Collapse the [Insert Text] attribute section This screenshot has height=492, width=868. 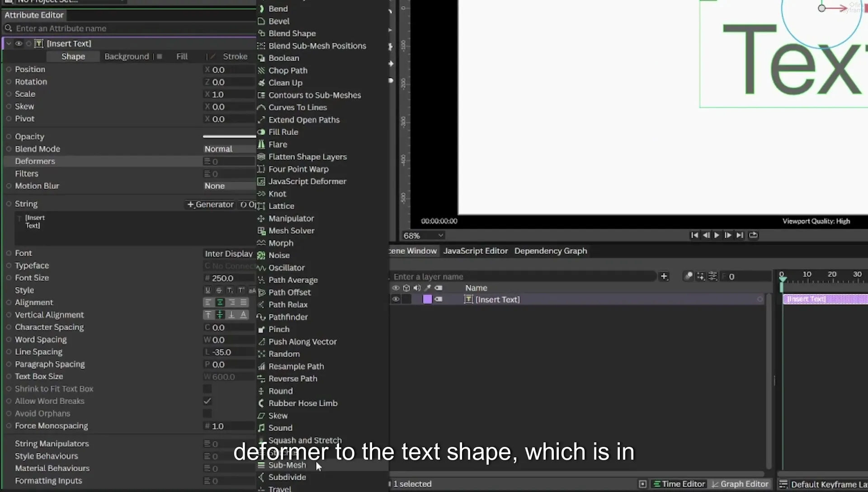[x=9, y=43]
